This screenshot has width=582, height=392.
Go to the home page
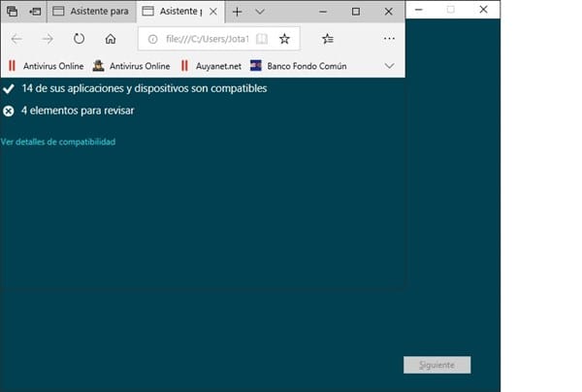[x=111, y=39]
